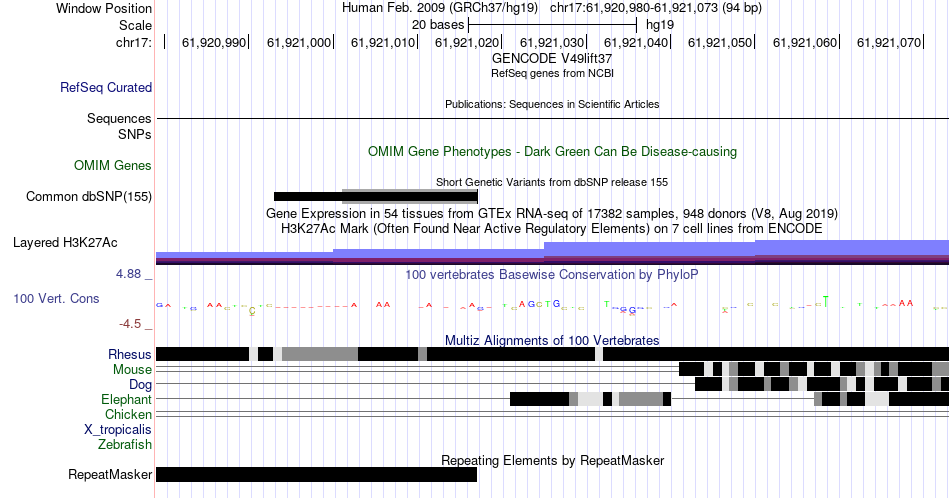
Task: Click the OMIM Gene Phenotypes title text
Action: 552,151
